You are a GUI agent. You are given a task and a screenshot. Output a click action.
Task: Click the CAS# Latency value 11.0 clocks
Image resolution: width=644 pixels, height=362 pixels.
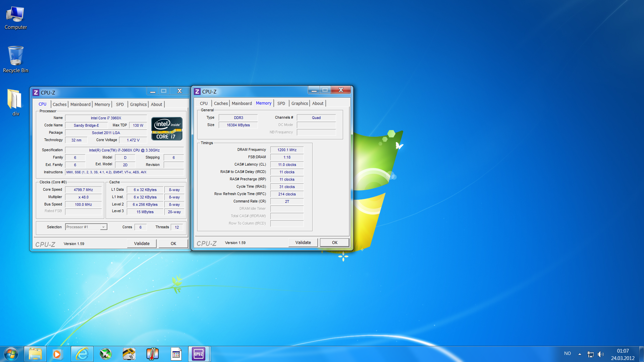[x=287, y=165]
